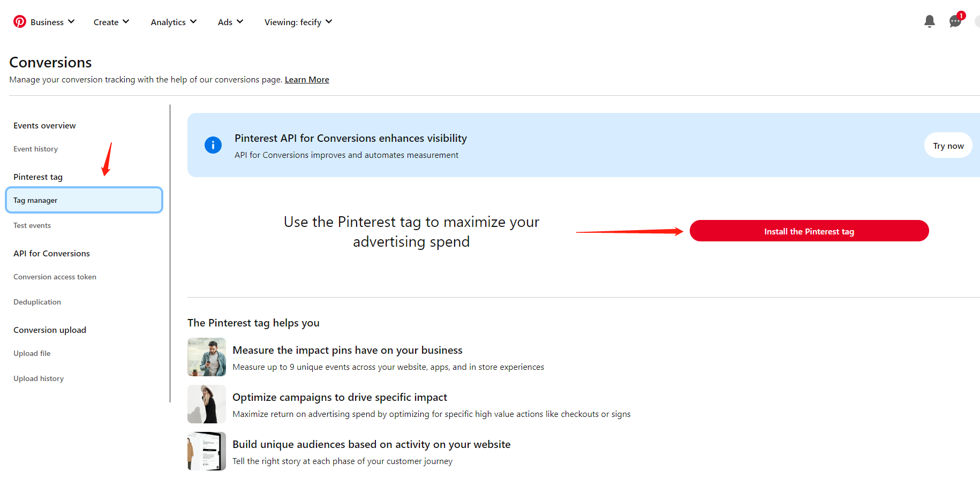The image size is (980, 494).
Task: Open the Viewing: fecify account switcher
Action: point(298,22)
